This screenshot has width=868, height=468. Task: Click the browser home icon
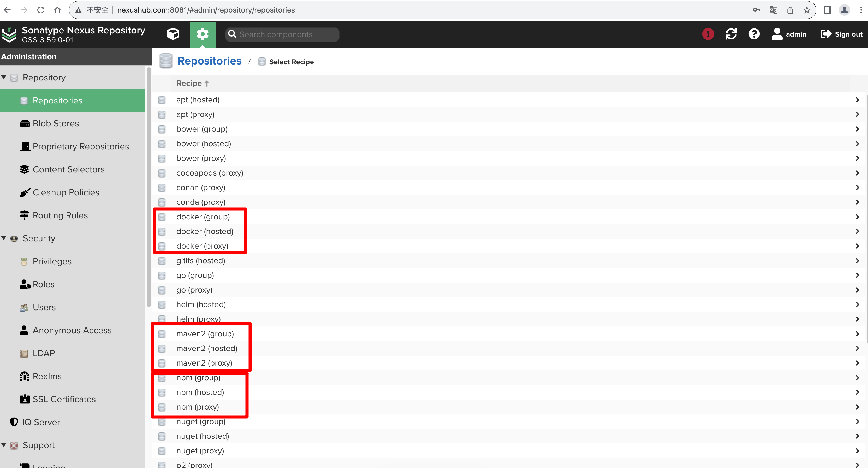pos(57,10)
